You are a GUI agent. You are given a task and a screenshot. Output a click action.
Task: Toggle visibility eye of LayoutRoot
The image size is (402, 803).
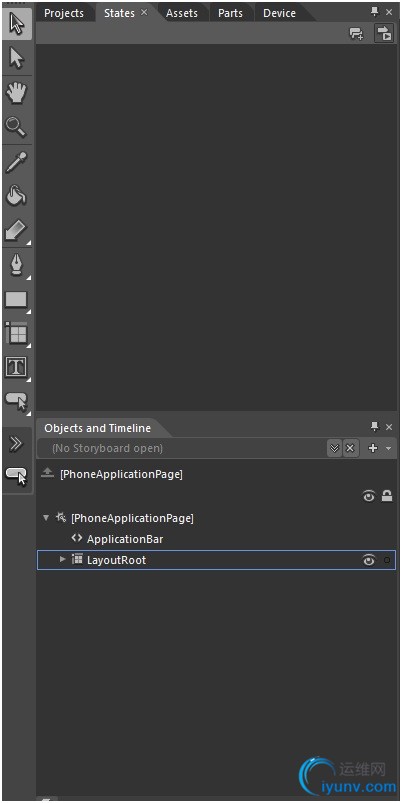[x=369, y=560]
